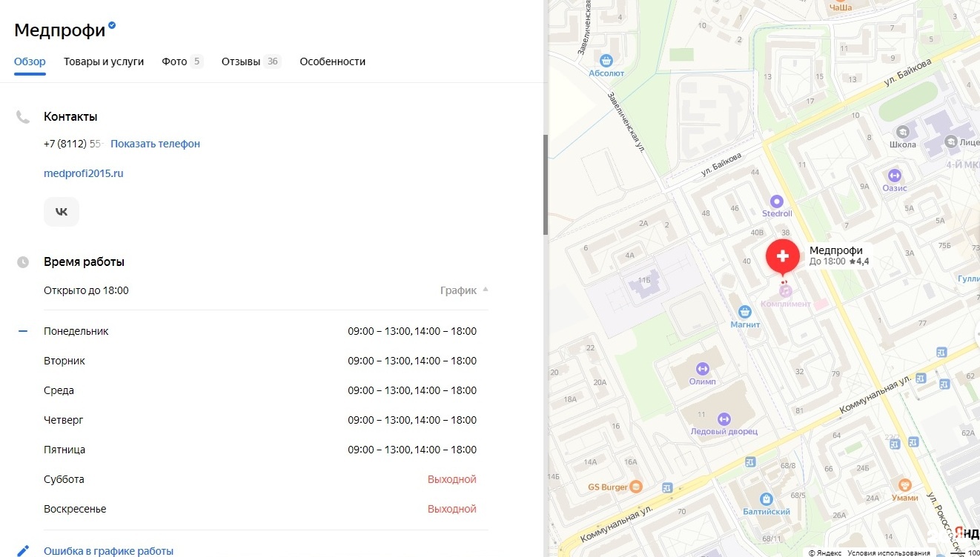The image size is (980, 557).
Task: Open the Особенности tab
Action: point(332,61)
